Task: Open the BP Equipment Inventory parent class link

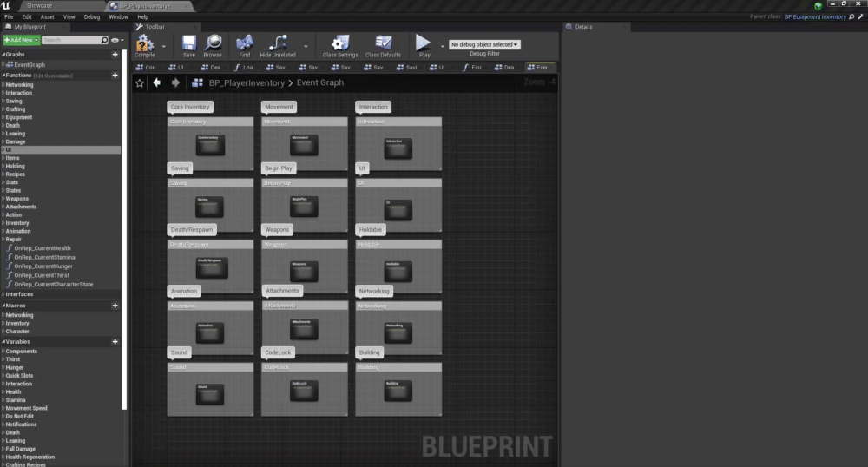Action: 815,16
